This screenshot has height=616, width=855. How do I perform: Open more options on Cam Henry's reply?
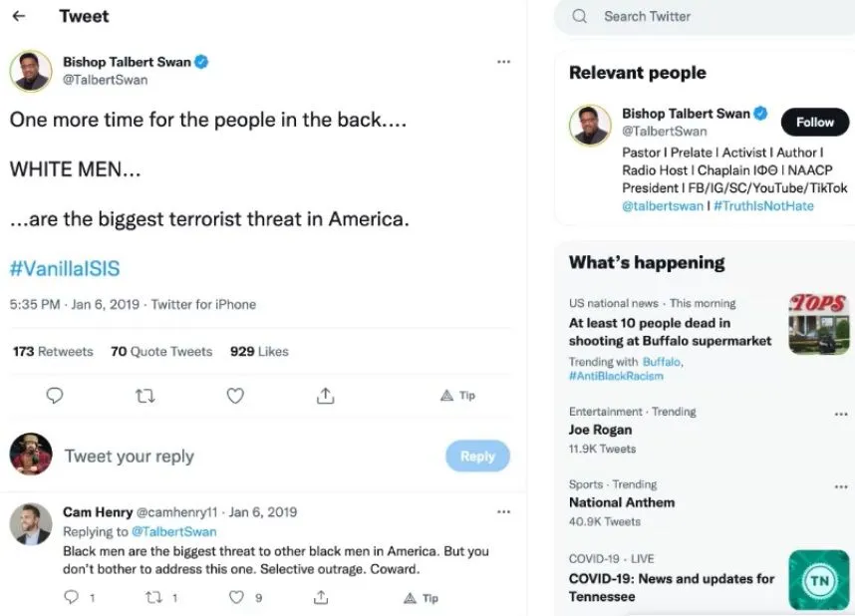click(x=503, y=512)
